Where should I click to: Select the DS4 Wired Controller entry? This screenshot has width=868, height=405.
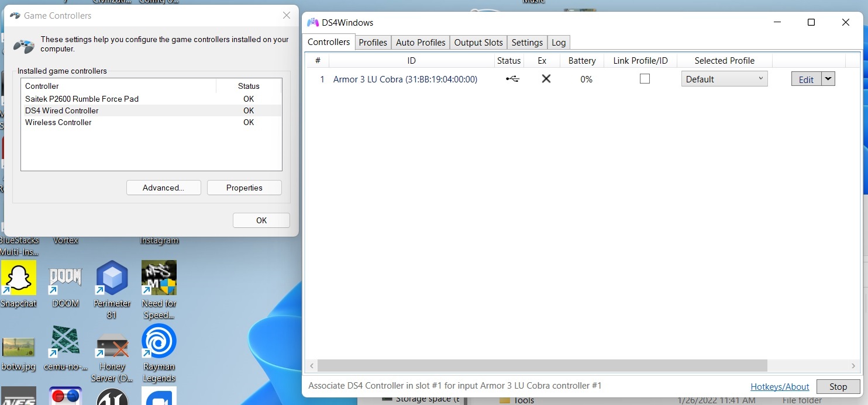[62, 110]
